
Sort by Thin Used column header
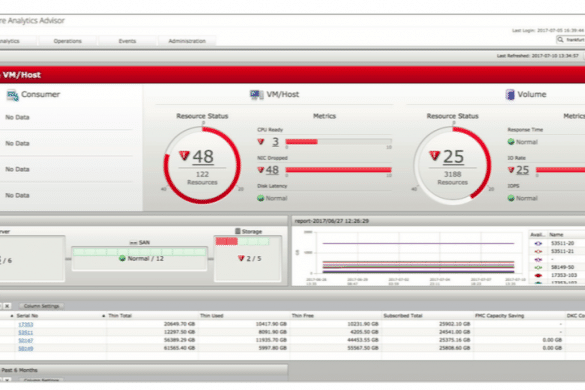point(212,316)
